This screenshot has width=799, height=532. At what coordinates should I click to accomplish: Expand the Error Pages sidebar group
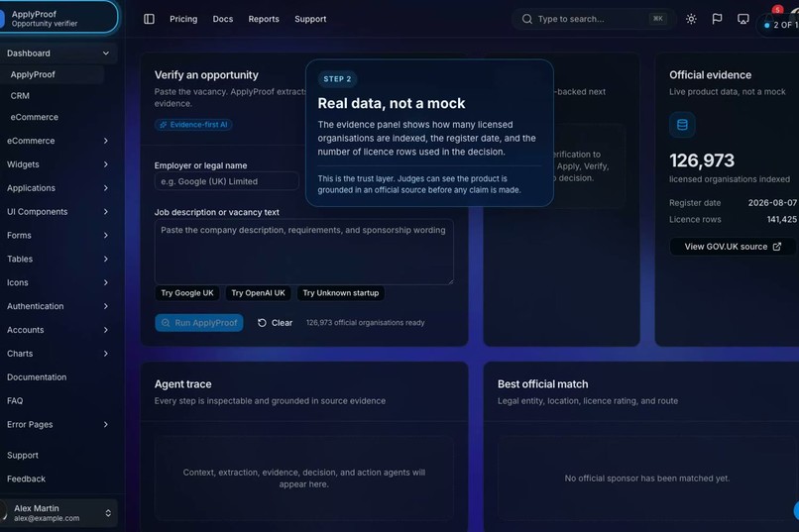pyautogui.click(x=58, y=424)
